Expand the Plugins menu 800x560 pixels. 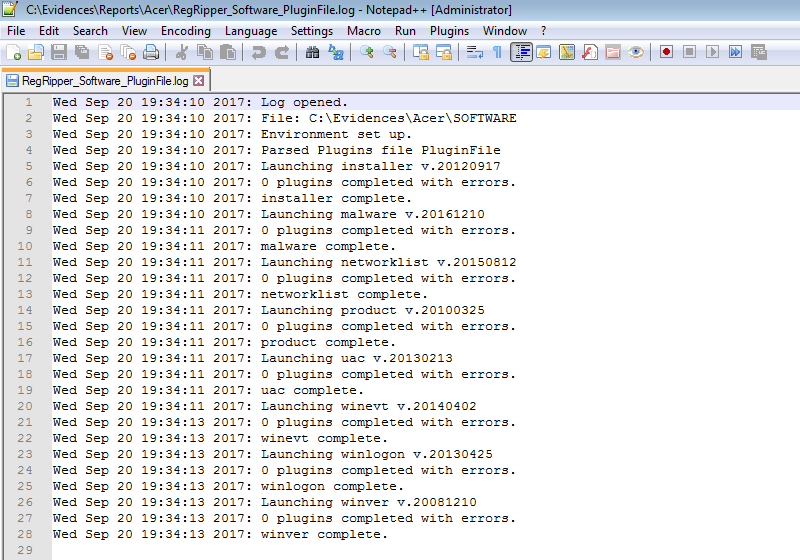pyautogui.click(x=449, y=31)
